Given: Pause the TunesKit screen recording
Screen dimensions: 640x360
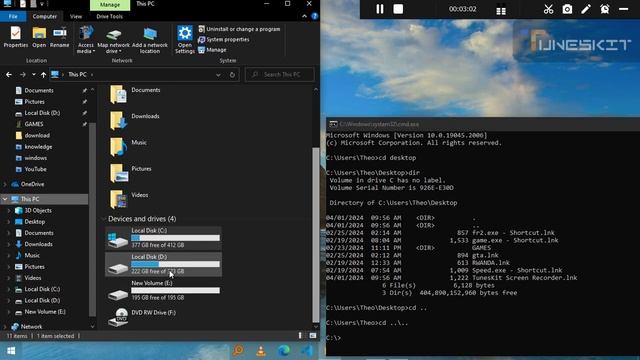Looking at the screenshot, I should (380, 9).
